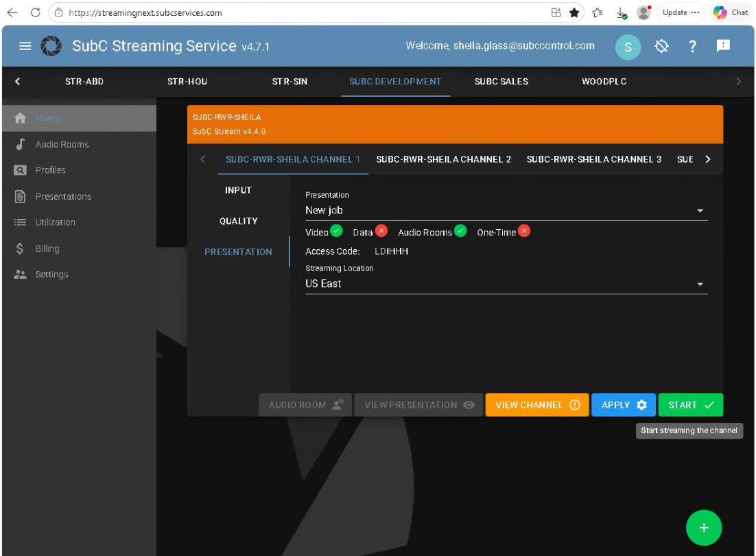The height and width of the screenshot is (556, 756).
Task: Click the green add floating button
Action: [x=703, y=528]
